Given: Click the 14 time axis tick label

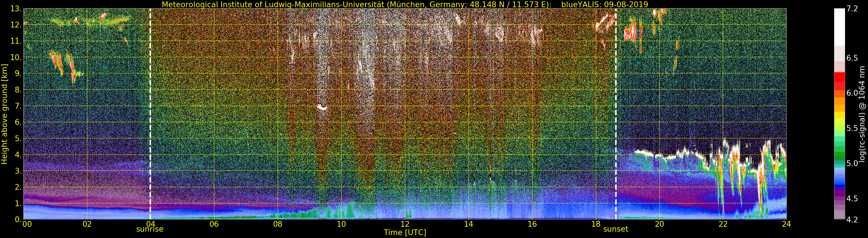Looking at the screenshot, I should [468, 224].
